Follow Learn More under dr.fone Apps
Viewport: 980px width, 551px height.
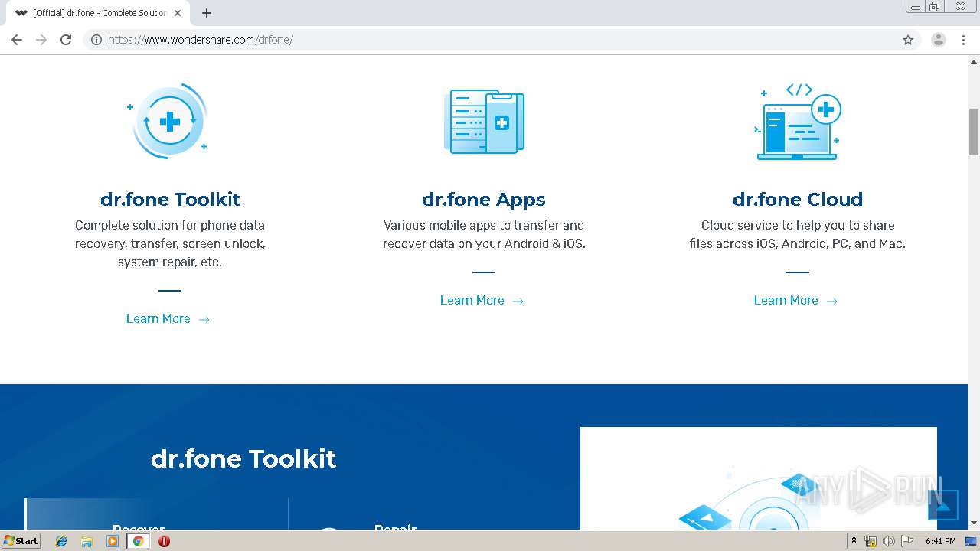[x=482, y=301]
